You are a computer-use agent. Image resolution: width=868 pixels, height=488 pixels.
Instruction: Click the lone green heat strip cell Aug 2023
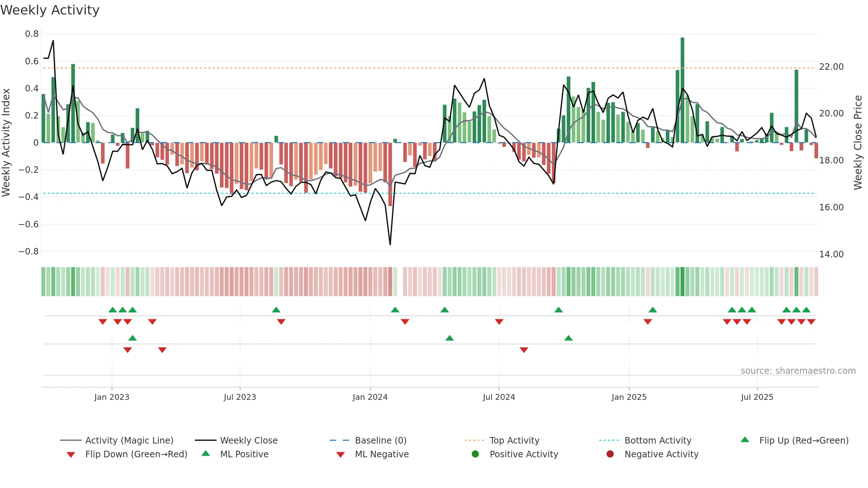(x=276, y=282)
